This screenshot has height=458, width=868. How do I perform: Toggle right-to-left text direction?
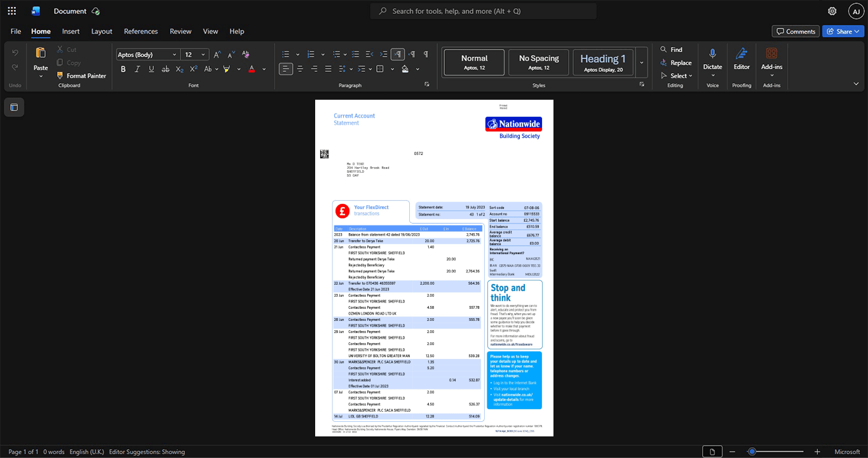[412, 55]
